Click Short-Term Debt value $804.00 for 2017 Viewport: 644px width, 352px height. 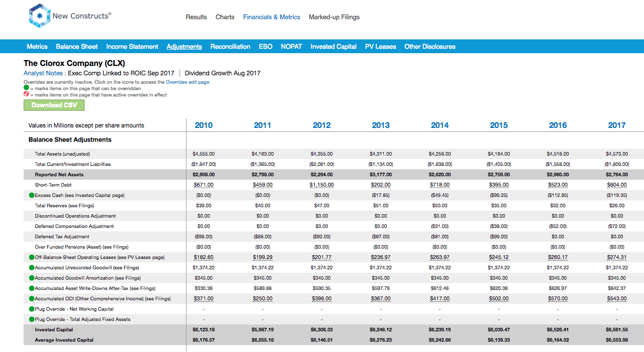(x=617, y=185)
